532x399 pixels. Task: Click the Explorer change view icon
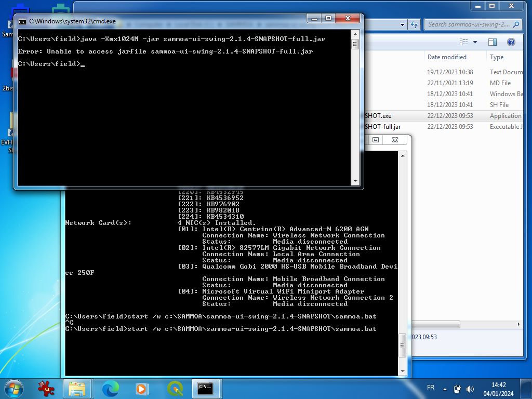tap(464, 42)
